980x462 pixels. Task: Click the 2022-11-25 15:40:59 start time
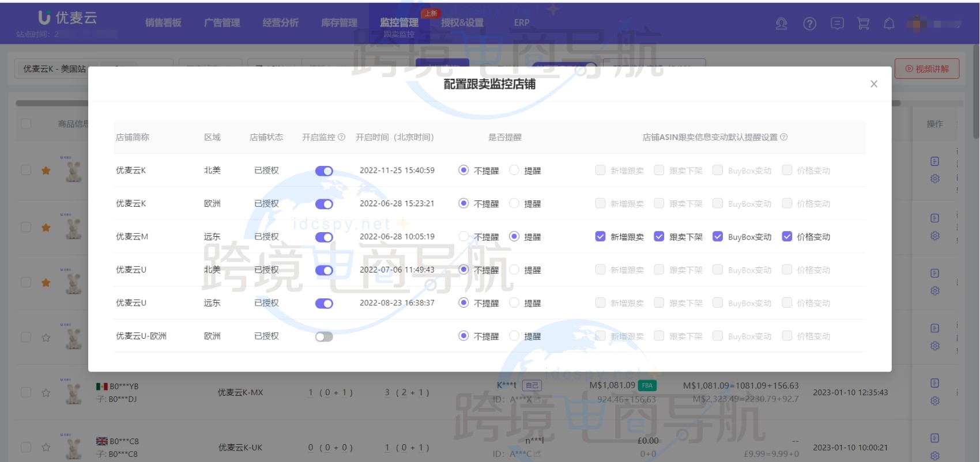point(397,171)
